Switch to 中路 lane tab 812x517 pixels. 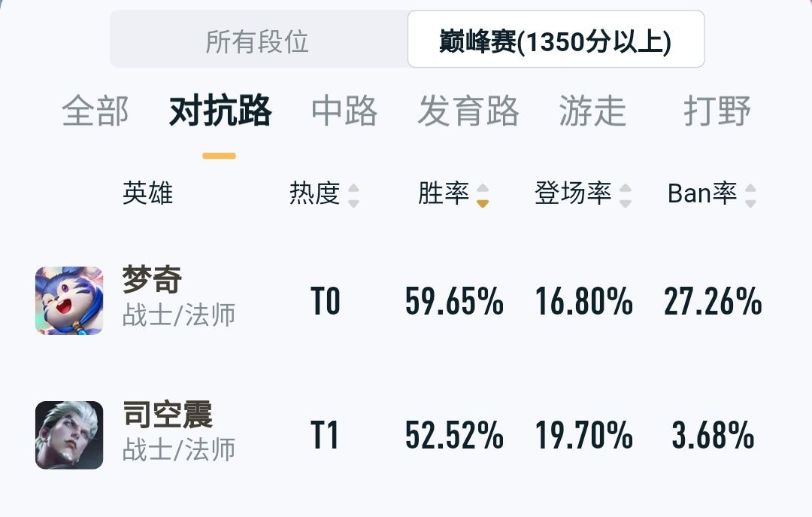pyautogui.click(x=344, y=111)
